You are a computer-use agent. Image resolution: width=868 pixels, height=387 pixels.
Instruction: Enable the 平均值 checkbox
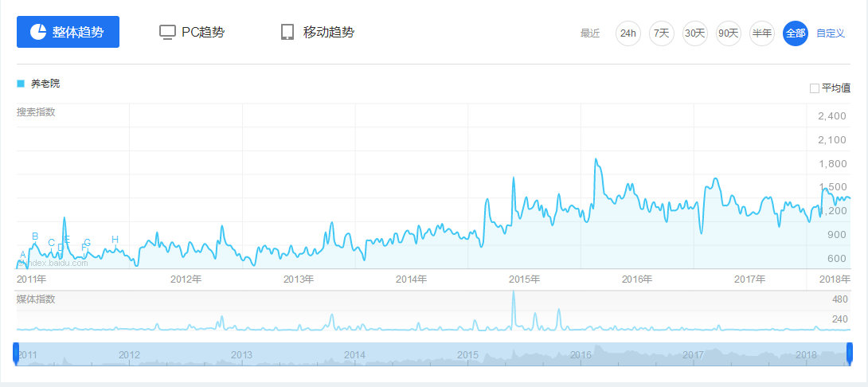point(815,88)
